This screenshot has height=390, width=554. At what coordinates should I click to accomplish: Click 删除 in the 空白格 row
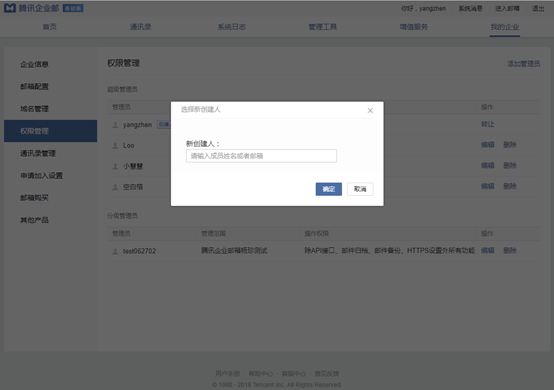pyautogui.click(x=510, y=186)
